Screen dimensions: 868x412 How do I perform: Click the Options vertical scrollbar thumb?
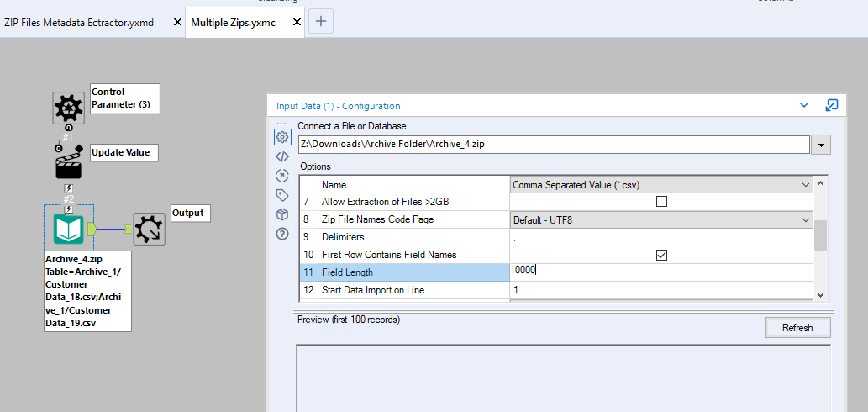[821, 235]
